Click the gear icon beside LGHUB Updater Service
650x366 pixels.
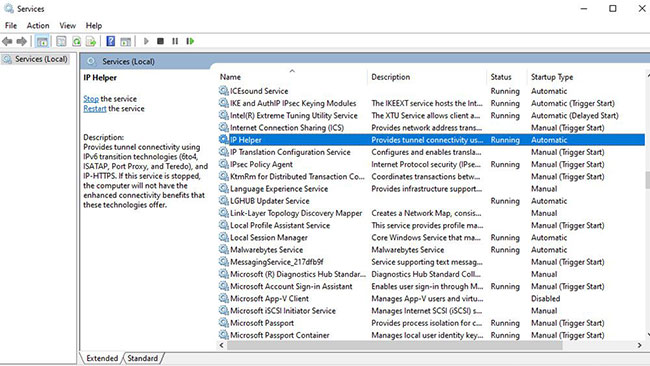tap(223, 201)
